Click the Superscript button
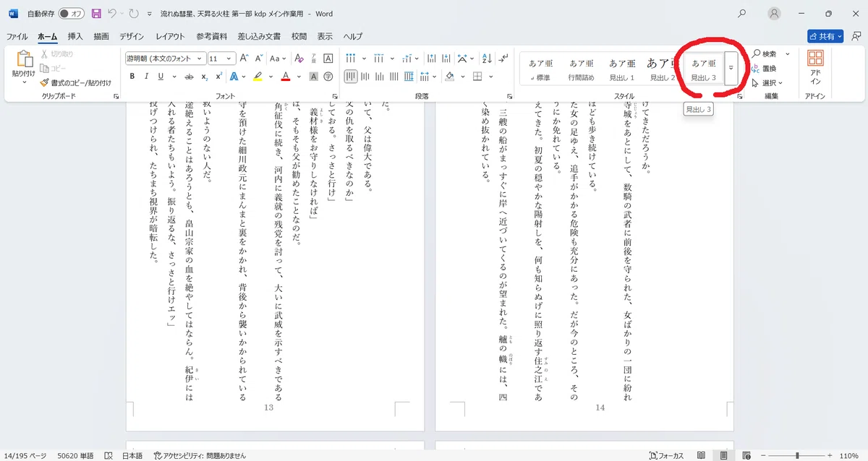Screen dimensions: 868x461 point(219,76)
